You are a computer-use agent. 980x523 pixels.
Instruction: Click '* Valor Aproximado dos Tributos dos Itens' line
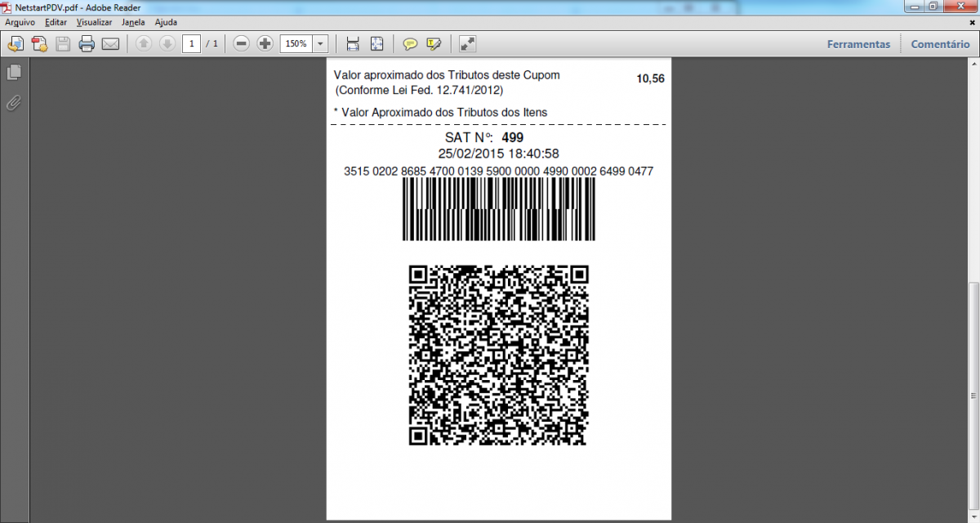tap(440, 112)
